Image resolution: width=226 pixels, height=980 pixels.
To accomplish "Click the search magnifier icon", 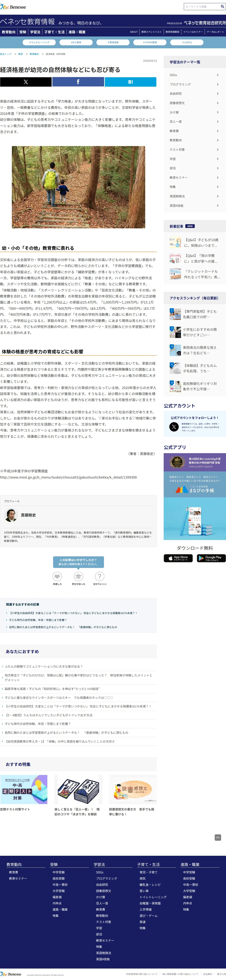I will [222, 6].
